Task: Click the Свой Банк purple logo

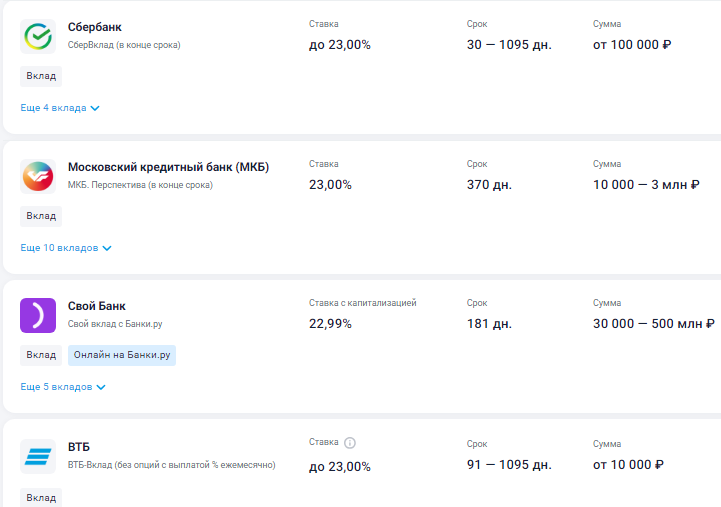Action: tap(37, 315)
